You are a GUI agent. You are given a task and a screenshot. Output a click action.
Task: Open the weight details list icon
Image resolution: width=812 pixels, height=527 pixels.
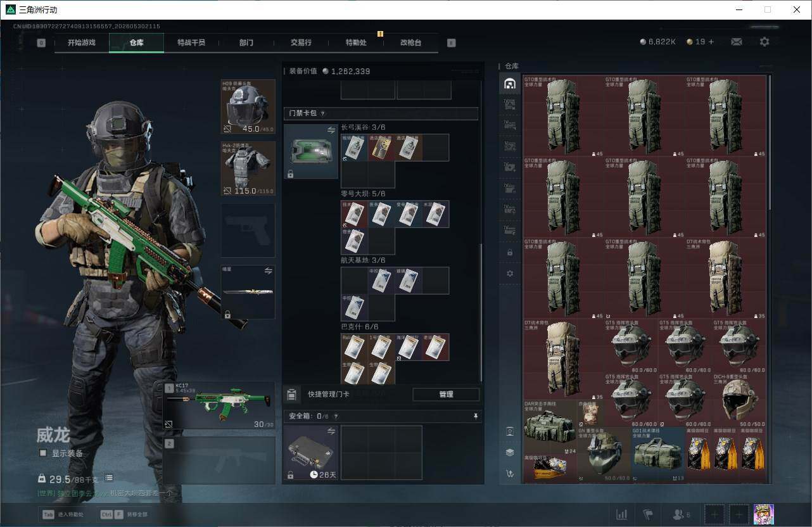(109, 478)
